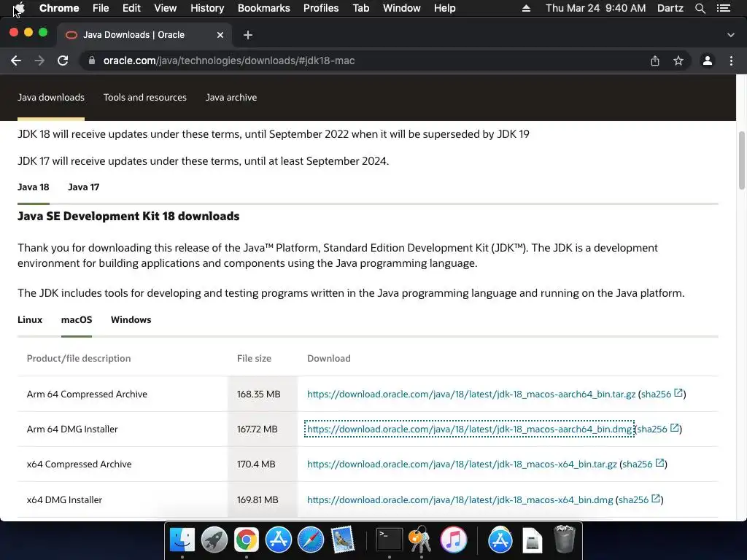
Task: Switch to the Windows tab
Action: coord(131,319)
